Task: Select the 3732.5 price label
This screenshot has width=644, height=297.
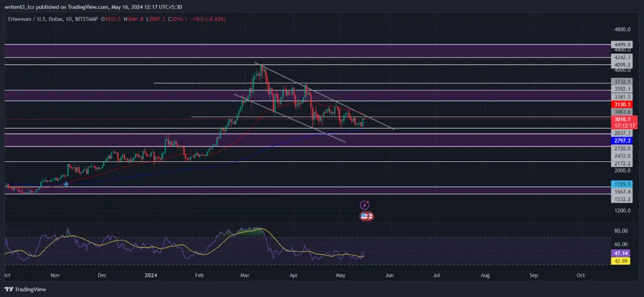Action: [x=621, y=81]
